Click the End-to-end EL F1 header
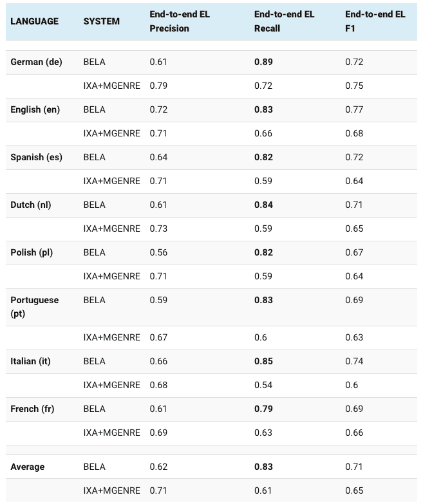This screenshot has height=504, width=423. coord(375,21)
